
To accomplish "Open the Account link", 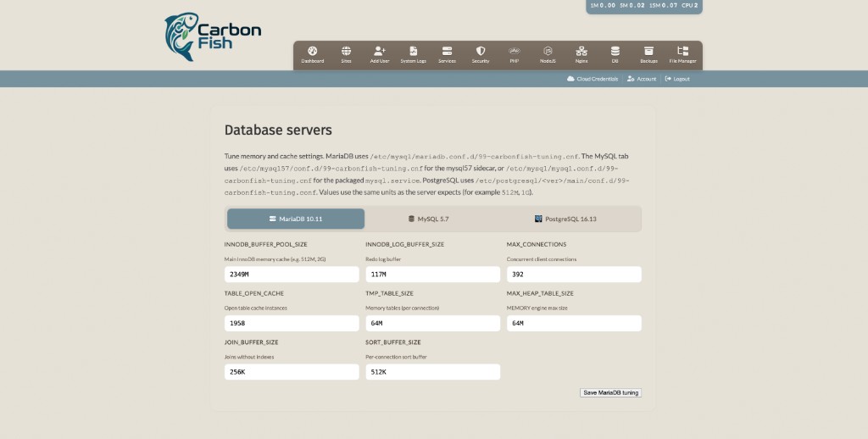I will [642, 79].
